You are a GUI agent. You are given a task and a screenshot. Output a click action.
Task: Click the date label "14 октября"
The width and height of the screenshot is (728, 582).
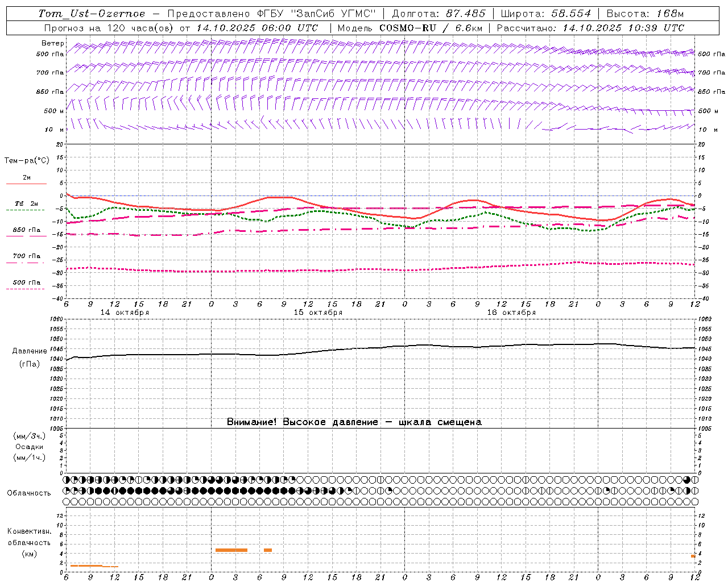125,313
